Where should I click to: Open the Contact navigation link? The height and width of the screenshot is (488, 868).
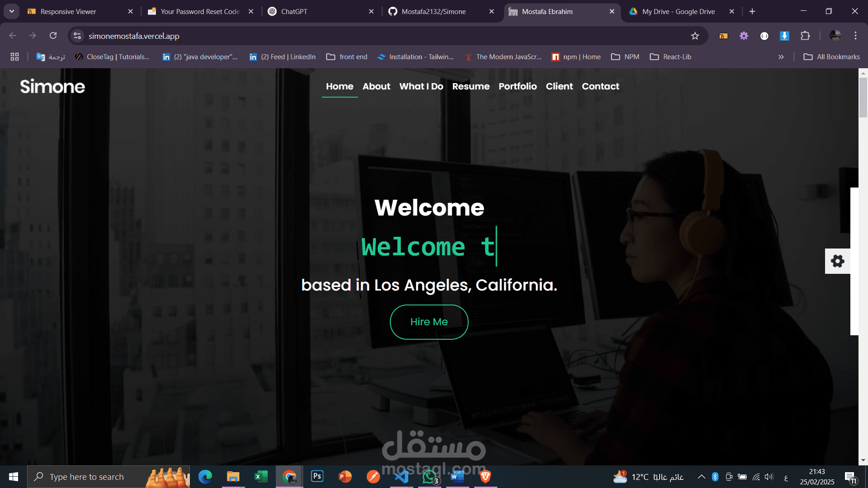click(600, 86)
